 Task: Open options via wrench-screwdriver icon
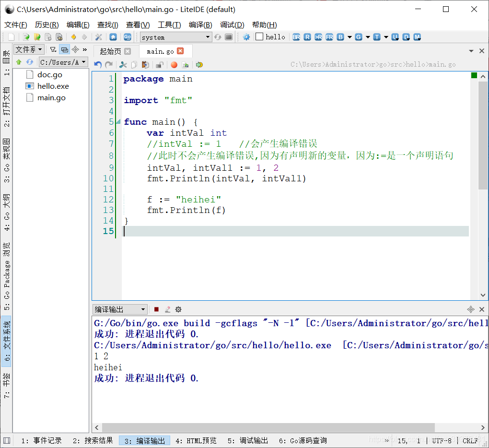99,37
